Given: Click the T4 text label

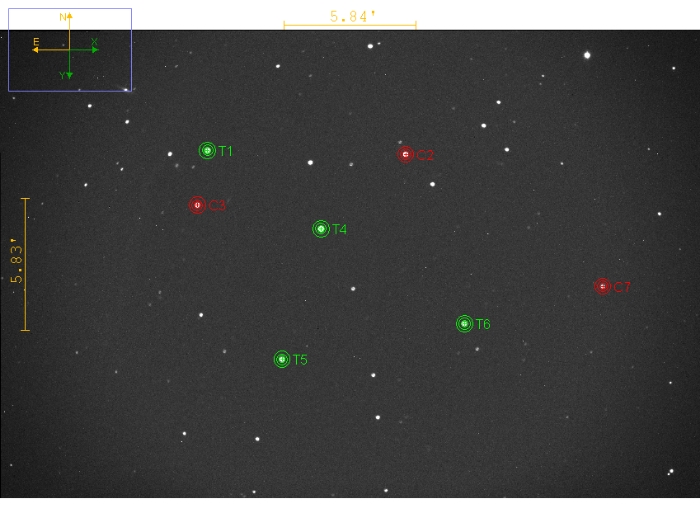Looking at the screenshot, I should 340,230.
